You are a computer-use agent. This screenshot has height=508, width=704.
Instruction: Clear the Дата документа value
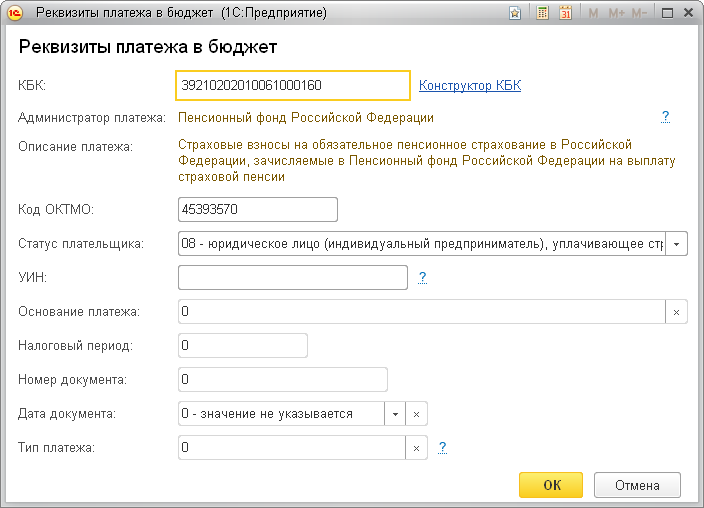click(x=417, y=413)
